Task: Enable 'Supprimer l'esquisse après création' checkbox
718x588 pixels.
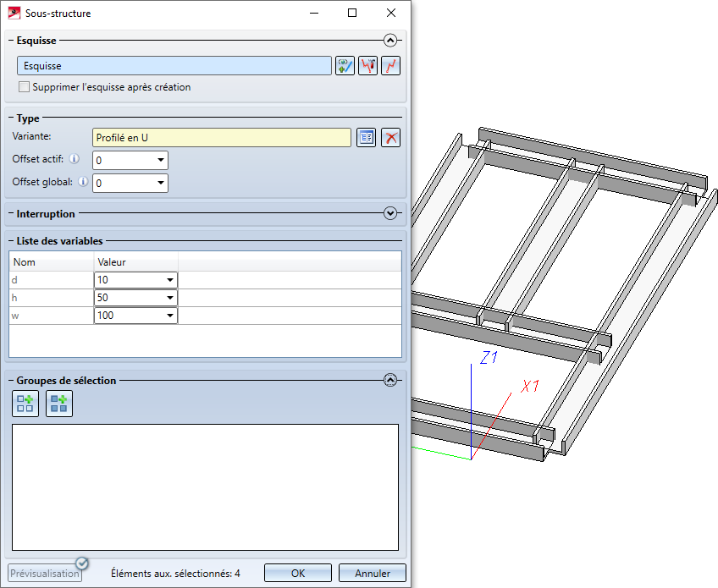Action: [24, 87]
